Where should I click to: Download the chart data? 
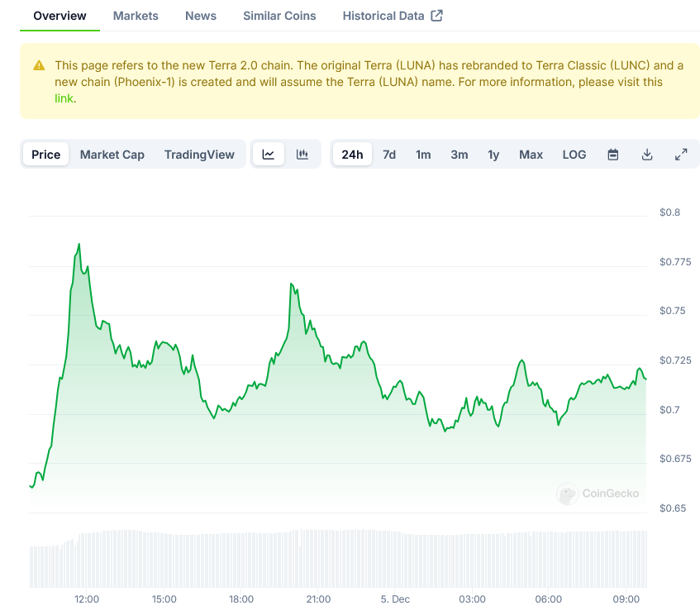pos(647,155)
